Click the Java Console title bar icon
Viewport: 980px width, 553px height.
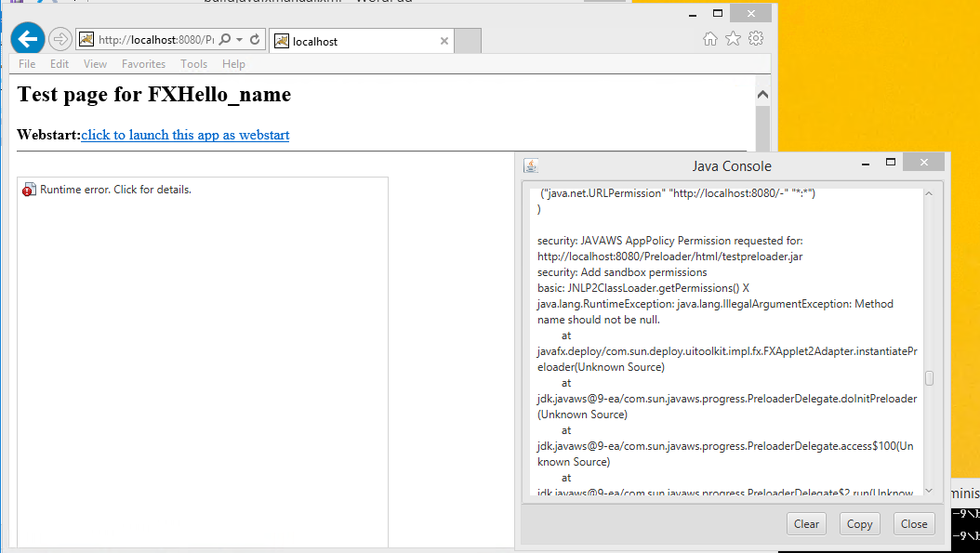coord(531,165)
